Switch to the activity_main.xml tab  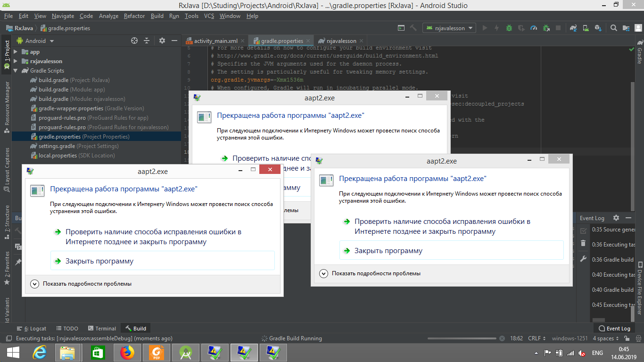click(x=216, y=41)
